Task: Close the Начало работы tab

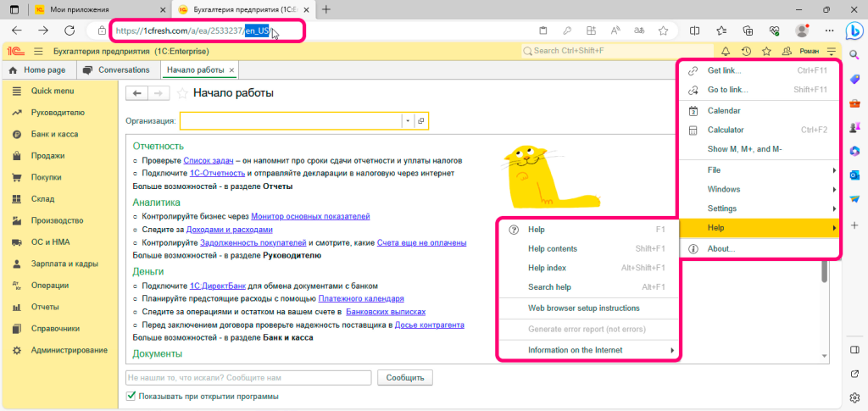Action: point(232,70)
